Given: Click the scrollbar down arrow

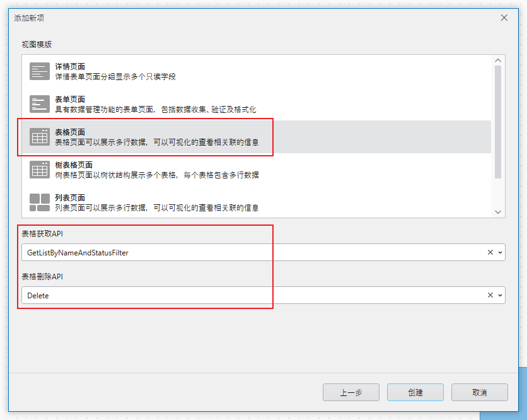Looking at the screenshot, I should pos(498,211).
